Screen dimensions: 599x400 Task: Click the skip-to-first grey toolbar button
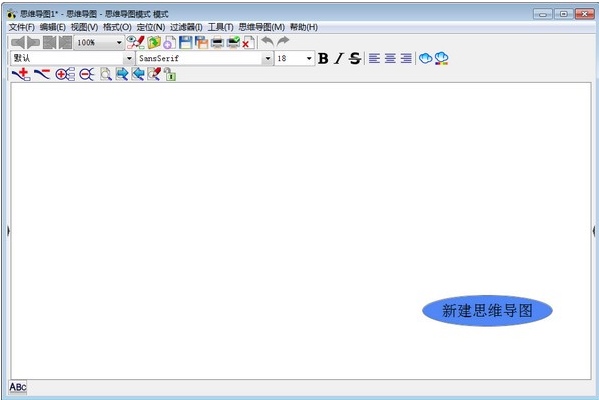[x=49, y=42]
